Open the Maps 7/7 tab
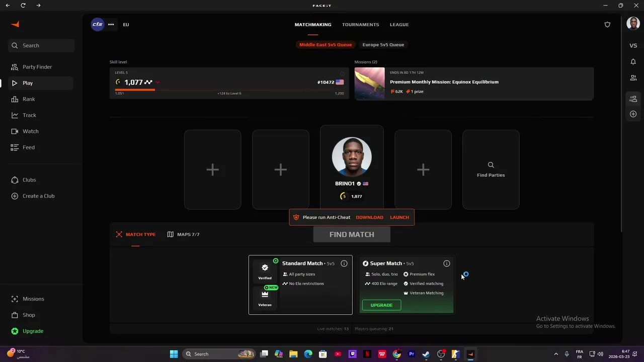 coord(184,234)
